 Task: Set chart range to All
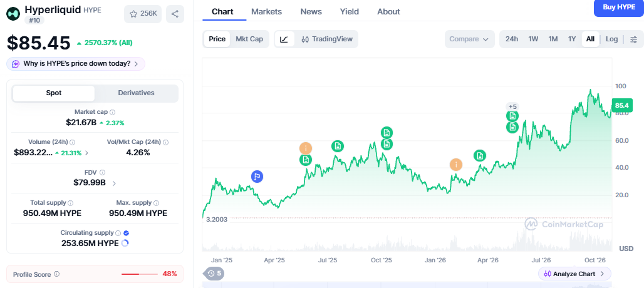tap(590, 39)
